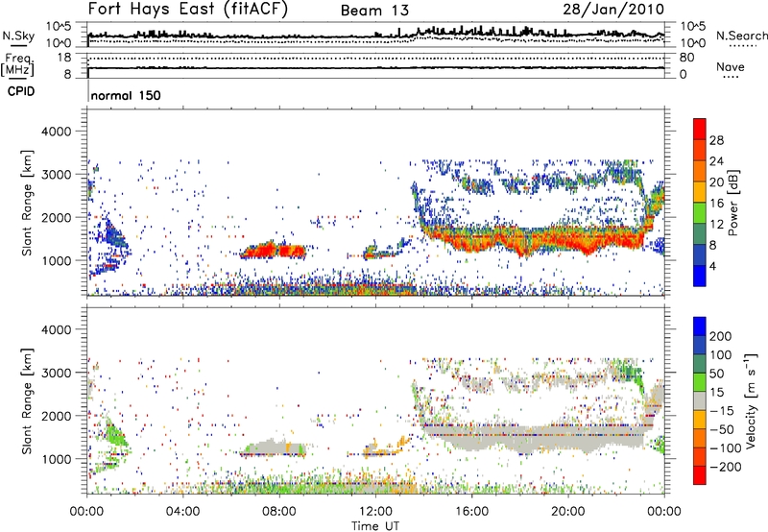
Task: Click the 'Fort Hays East (fitACF)' title
Action: tap(187, 9)
